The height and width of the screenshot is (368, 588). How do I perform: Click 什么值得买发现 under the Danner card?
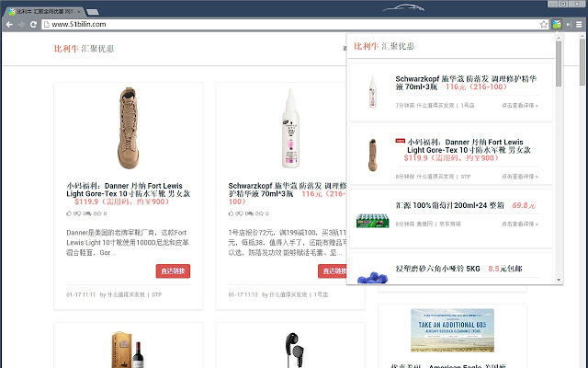click(126, 294)
